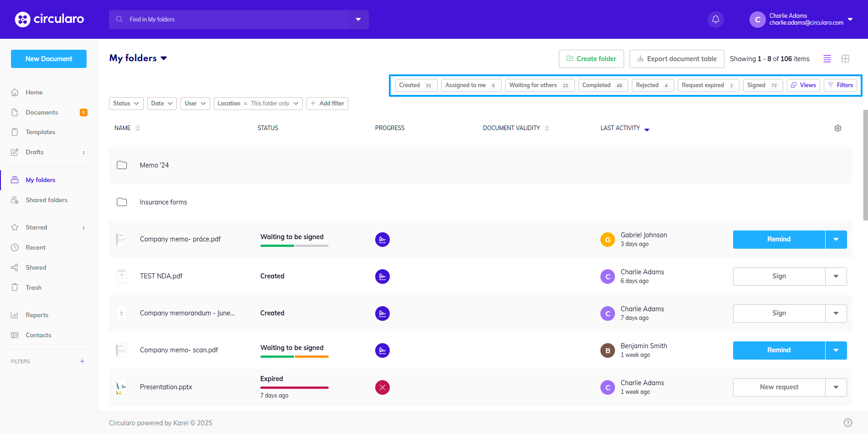
Task: Go to Shared folders in sidebar
Action: 46,200
